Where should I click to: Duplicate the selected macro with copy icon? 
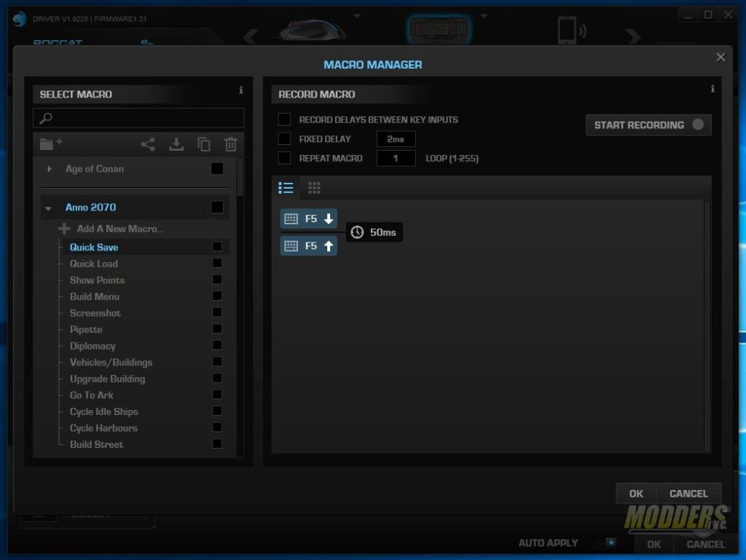(204, 144)
